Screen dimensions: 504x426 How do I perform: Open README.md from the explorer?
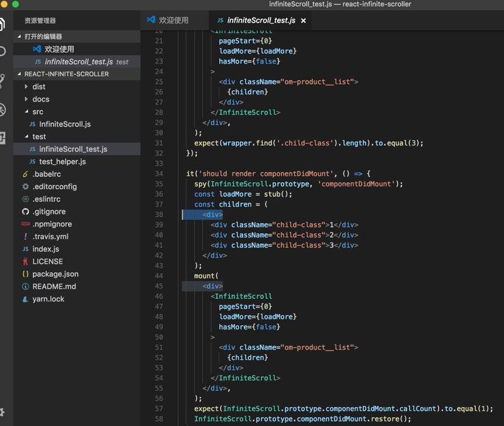(54, 286)
